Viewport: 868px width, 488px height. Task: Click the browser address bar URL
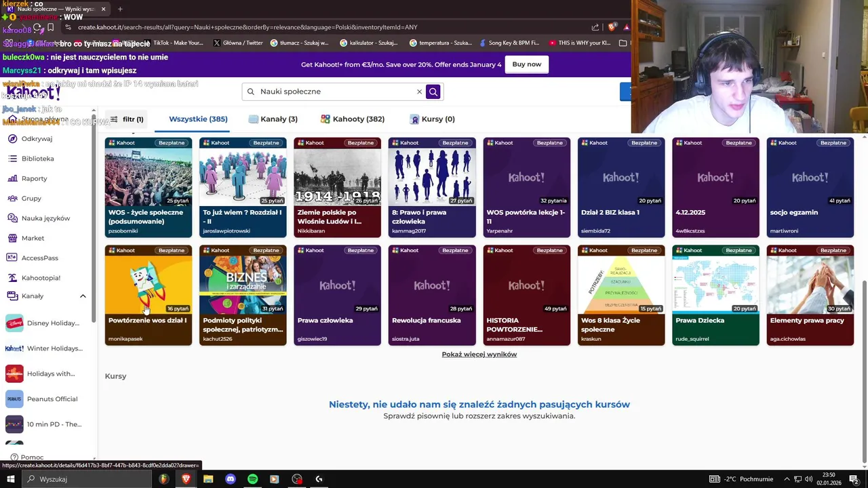(248, 27)
